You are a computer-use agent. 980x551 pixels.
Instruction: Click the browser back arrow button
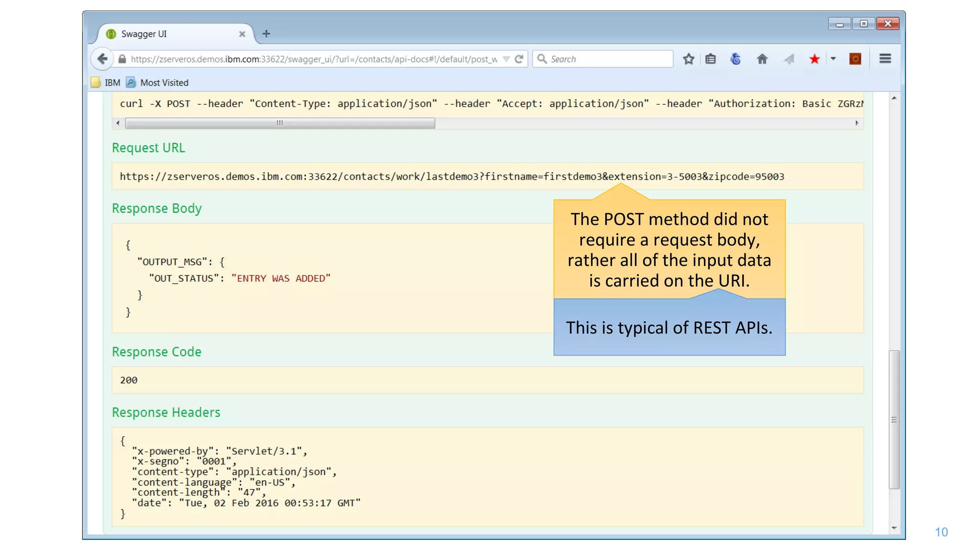[102, 59]
